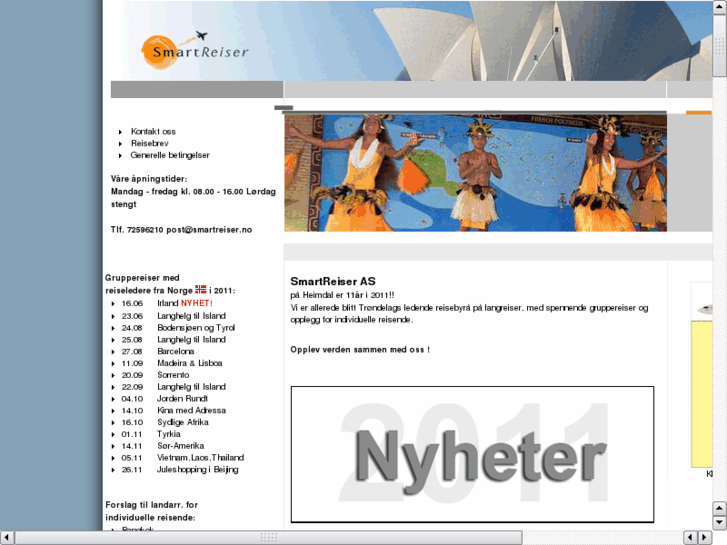Viewport: 727px width, 545px height.
Task: Click the Norwegian flag icon
Action: [x=200, y=289]
